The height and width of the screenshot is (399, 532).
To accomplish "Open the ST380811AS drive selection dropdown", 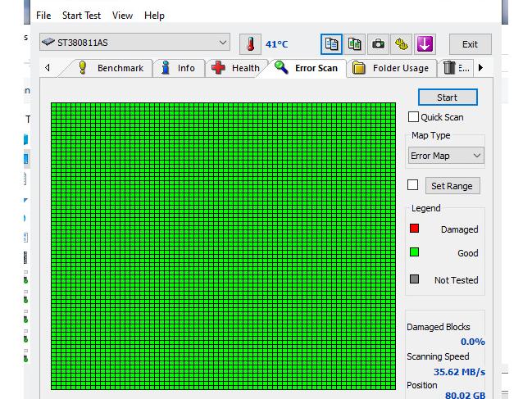I will 135,43.
